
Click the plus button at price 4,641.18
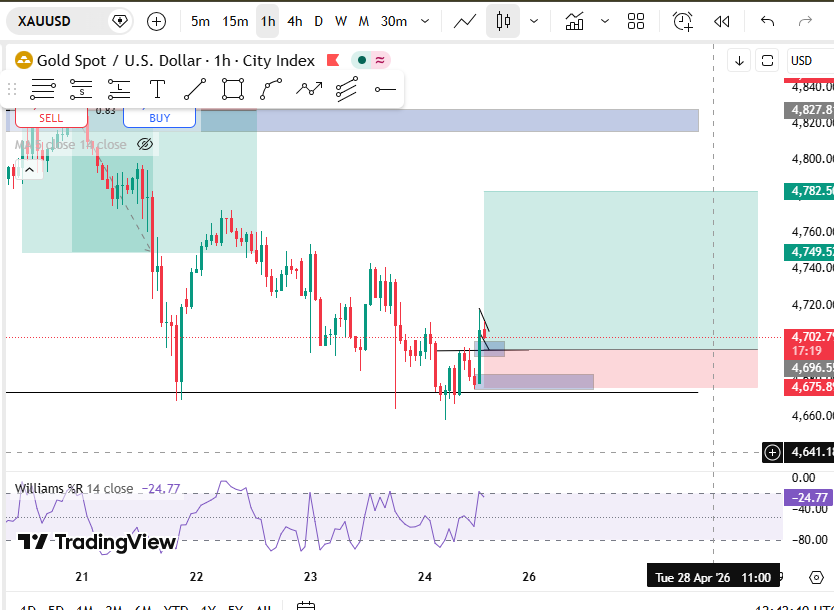772,453
